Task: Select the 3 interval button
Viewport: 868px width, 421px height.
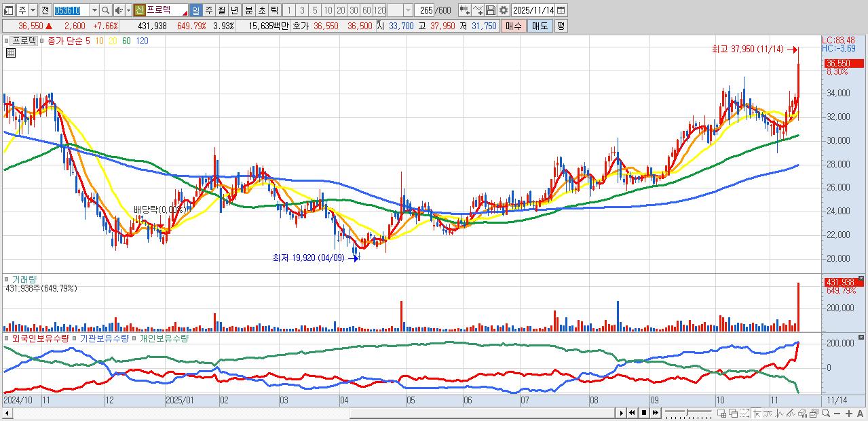Action: coord(301,10)
